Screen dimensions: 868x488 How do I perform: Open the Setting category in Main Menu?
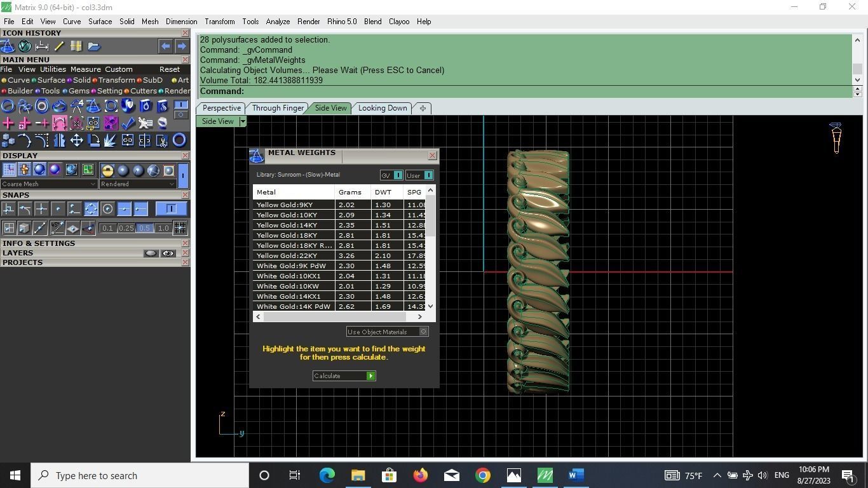coord(106,91)
